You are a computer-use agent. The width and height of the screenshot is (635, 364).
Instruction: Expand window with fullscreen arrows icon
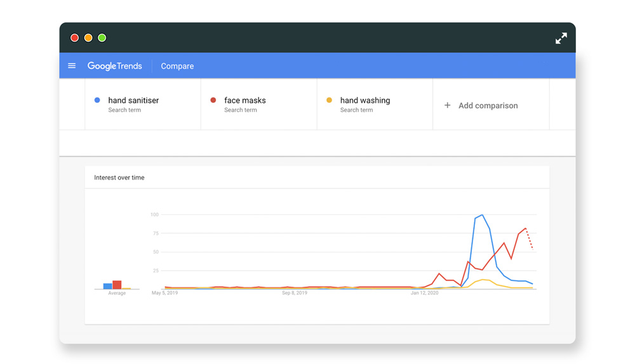pyautogui.click(x=561, y=39)
